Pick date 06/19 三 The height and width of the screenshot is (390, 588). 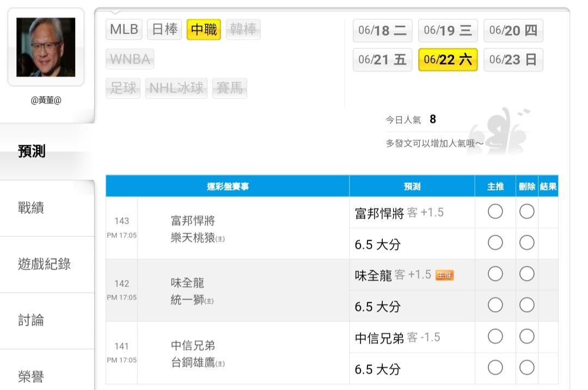(x=448, y=31)
